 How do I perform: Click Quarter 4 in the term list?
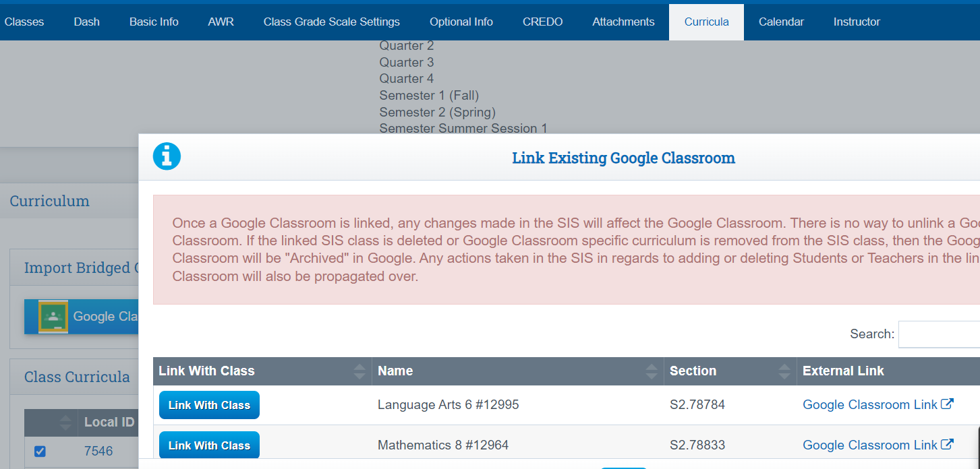point(407,78)
